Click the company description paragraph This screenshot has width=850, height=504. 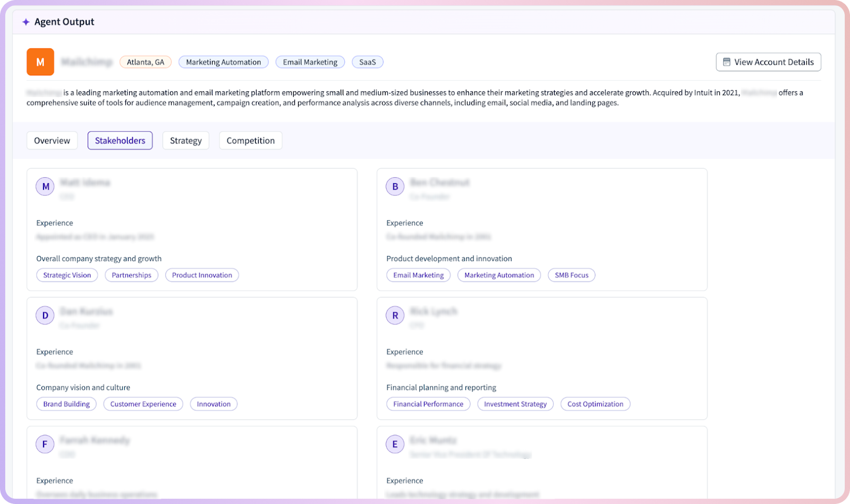(415, 98)
